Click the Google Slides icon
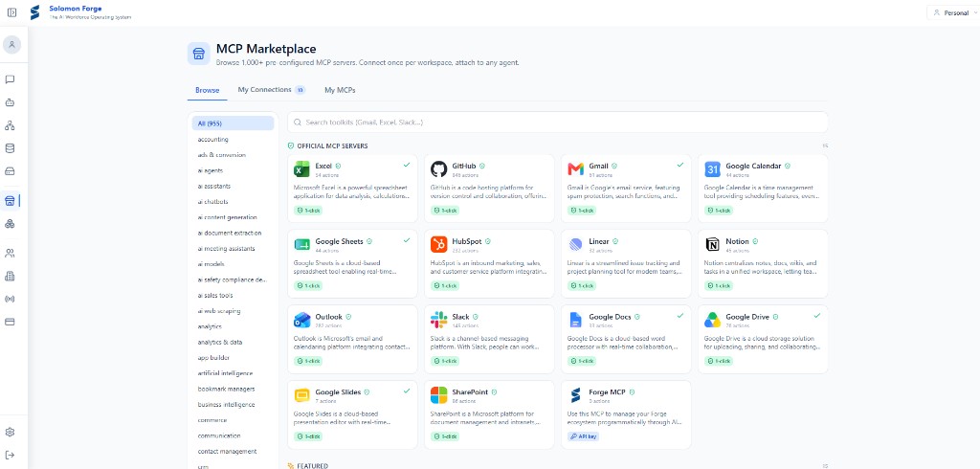This screenshot has width=980, height=469. pos(301,395)
